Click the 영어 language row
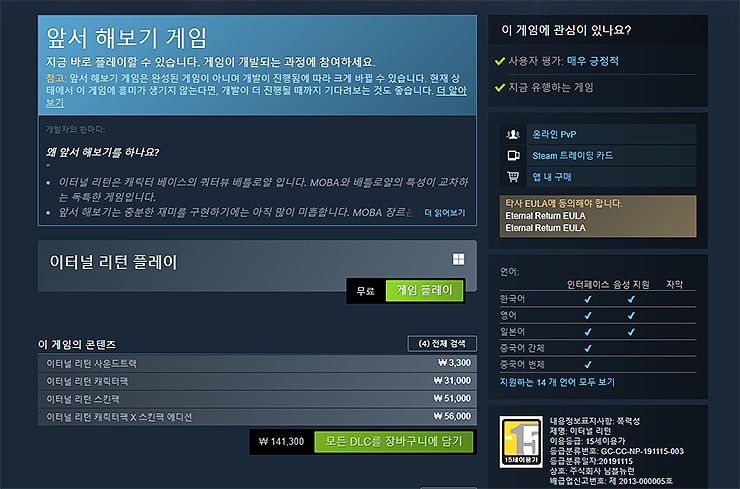The height and width of the screenshot is (489, 740). 598,315
